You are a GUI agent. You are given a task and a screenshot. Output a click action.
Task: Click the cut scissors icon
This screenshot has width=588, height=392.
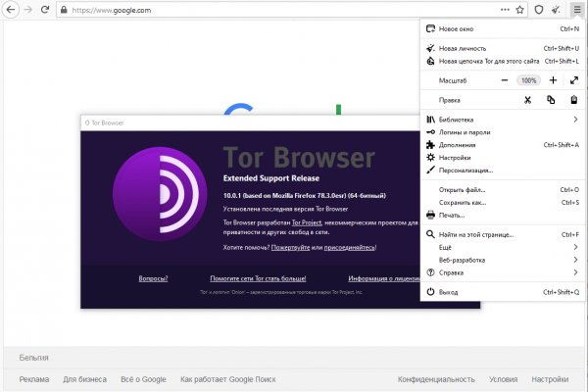click(x=526, y=100)
